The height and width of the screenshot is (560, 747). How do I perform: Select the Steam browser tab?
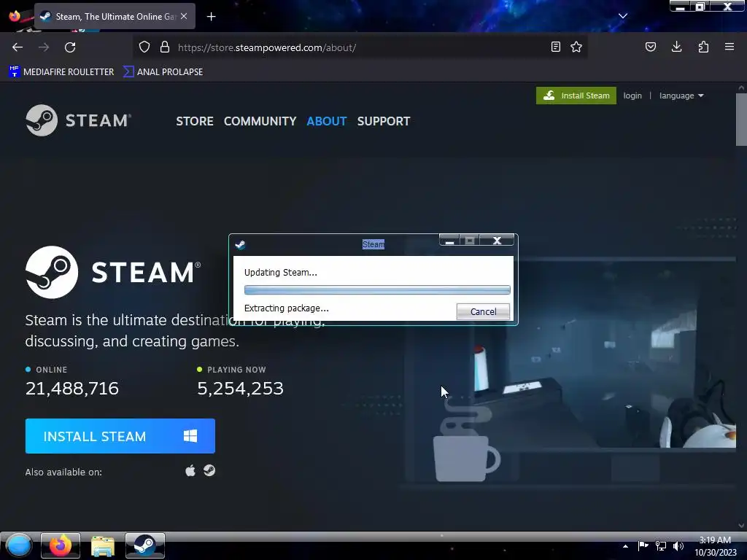(x=115, y=16)
